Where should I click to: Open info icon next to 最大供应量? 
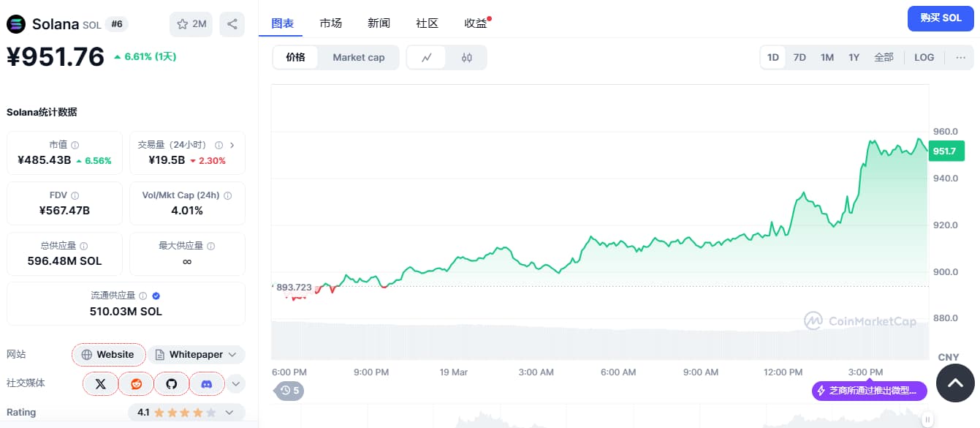[x=211, y=247]
